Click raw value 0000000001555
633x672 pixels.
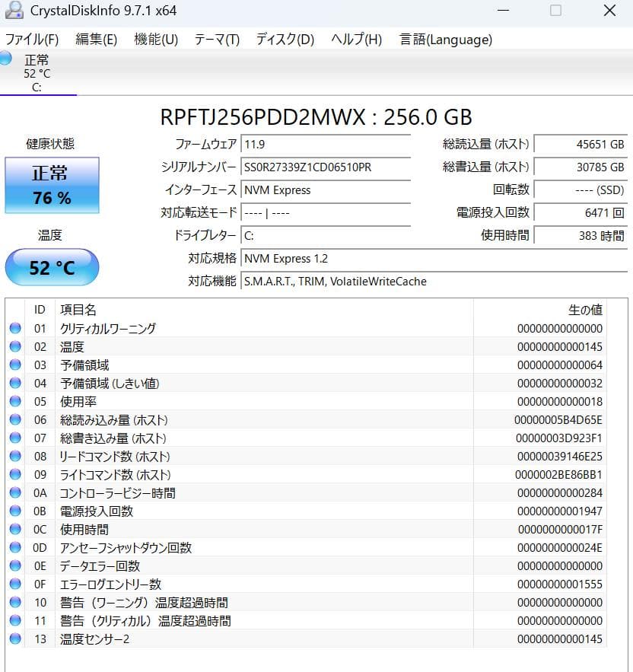[560, 584]
